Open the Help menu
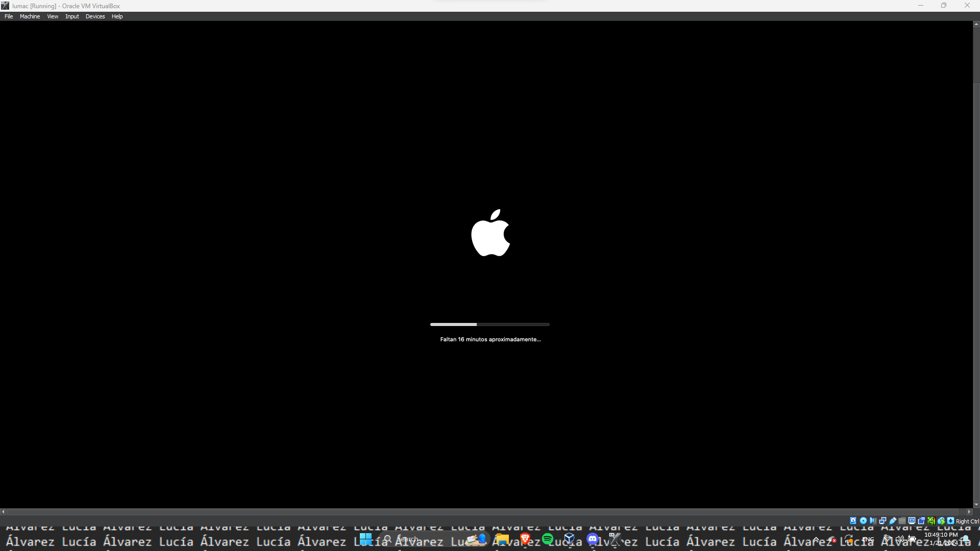 117,16
